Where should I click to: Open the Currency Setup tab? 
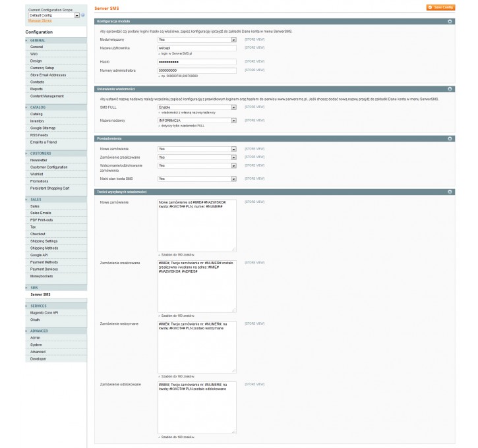56,68
